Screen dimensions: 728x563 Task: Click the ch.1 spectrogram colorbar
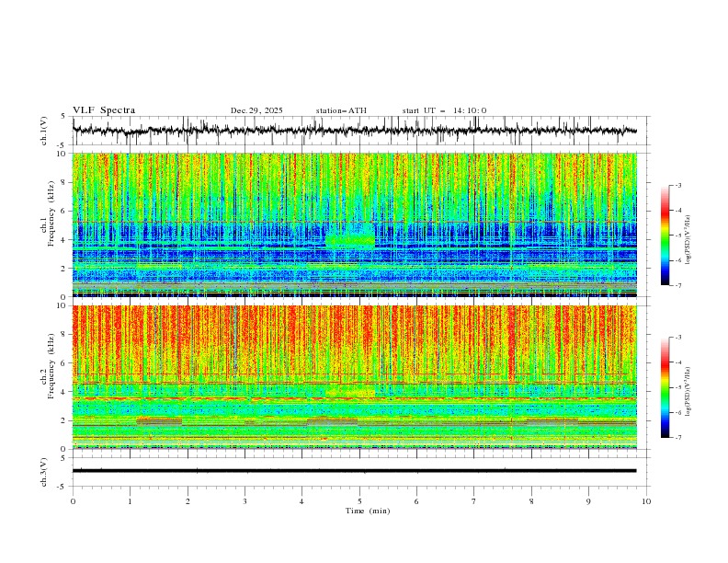(x=665, y=235)
